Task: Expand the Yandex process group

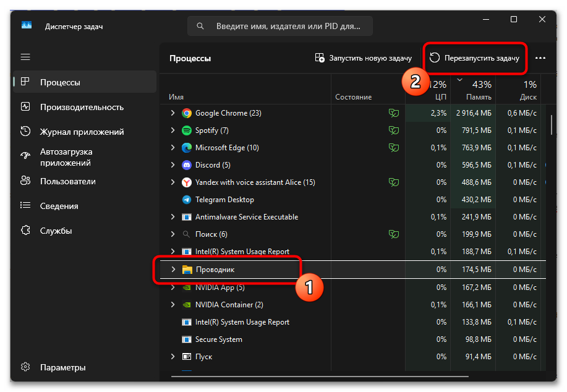Action: click(x=173, y=182)
